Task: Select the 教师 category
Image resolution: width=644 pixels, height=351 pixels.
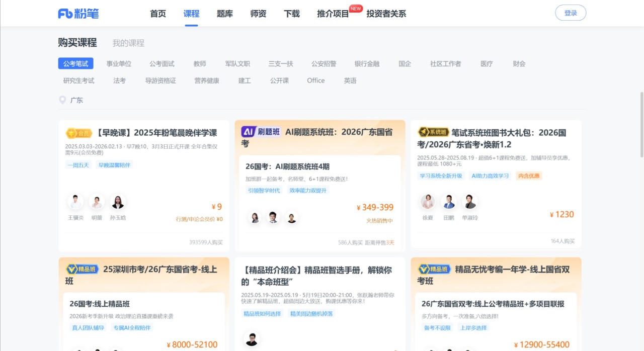Action: pyautogui.click(x=200, y=64)
